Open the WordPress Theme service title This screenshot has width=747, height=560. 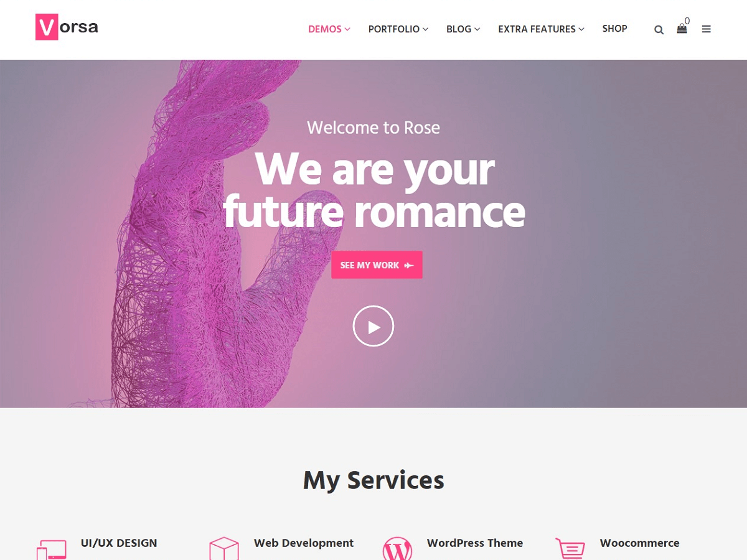point(475,543)
